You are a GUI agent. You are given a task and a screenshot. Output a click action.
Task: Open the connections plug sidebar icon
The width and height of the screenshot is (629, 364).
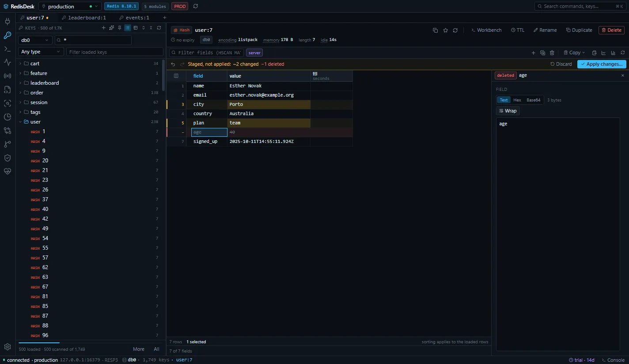click(8, 22)
